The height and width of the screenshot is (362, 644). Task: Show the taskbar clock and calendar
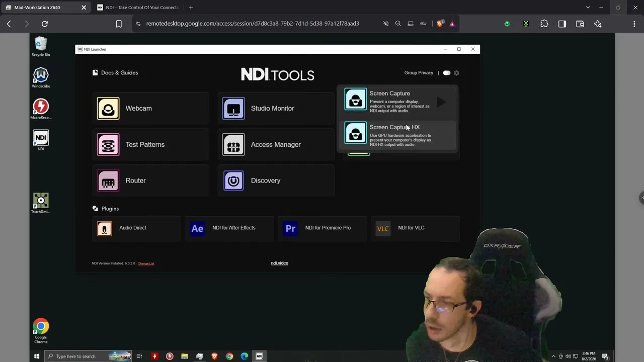point(589,356)
